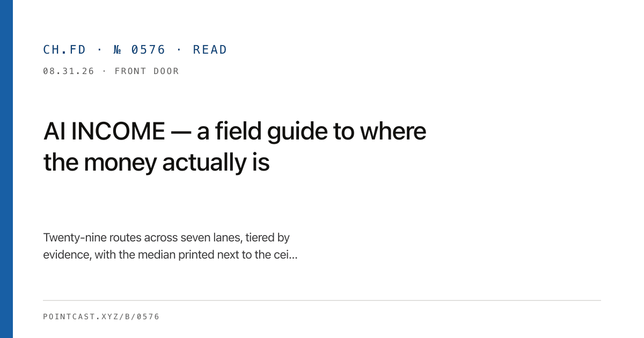Open the FRONT DOOR channel label
This screenshot has height=338, width=644.
tap(147, 71)
